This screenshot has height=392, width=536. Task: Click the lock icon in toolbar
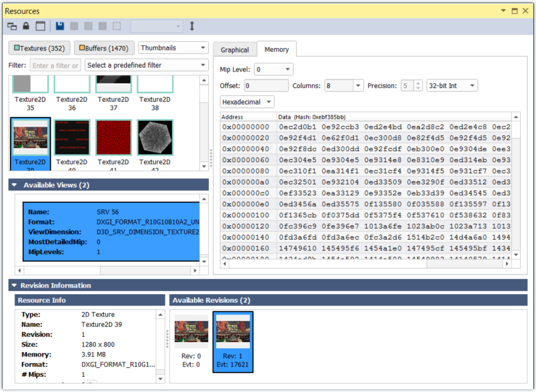[26, 26]
